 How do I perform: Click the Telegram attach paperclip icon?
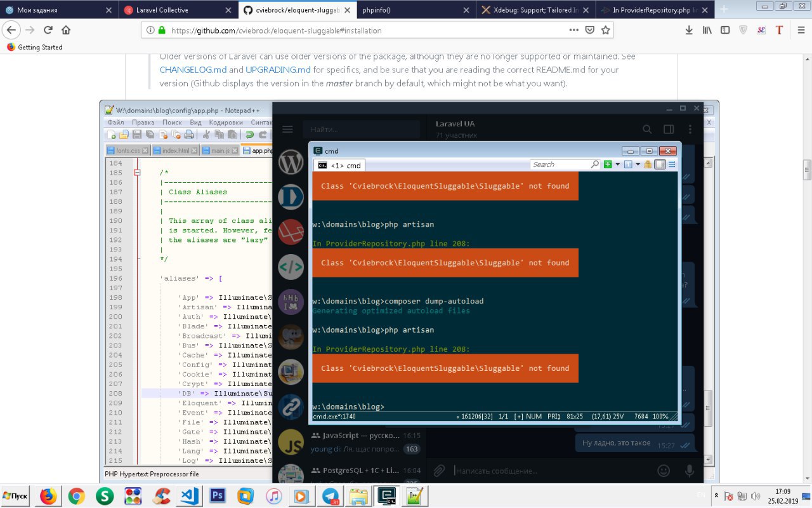pyautogui.click(x=438, y=471)
